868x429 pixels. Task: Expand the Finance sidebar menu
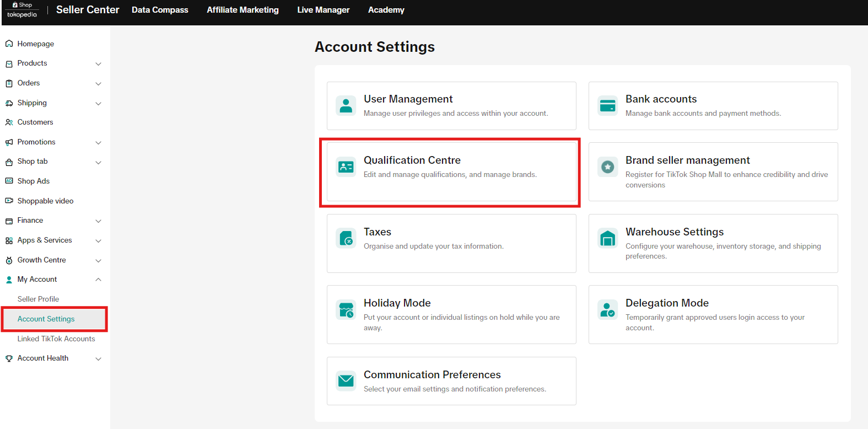tap(98, 221)
